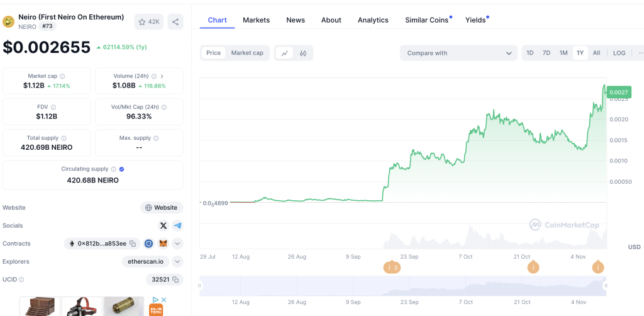Select the Price chart toggle
Screen dimensions: 644x316
214,53
